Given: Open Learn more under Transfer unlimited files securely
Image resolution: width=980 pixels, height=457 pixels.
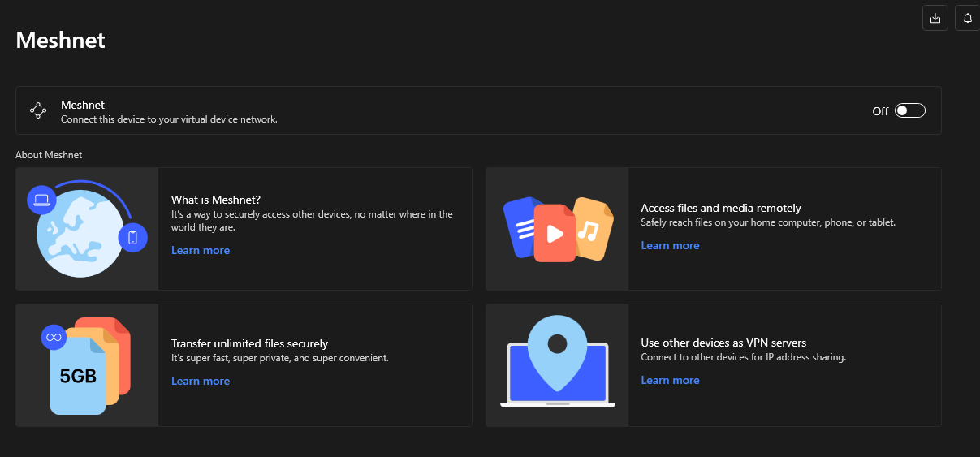Looking at the screenshot, I should pos(201,381).
